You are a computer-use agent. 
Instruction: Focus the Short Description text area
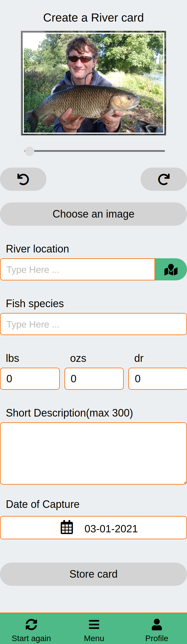tap(93, 453)
